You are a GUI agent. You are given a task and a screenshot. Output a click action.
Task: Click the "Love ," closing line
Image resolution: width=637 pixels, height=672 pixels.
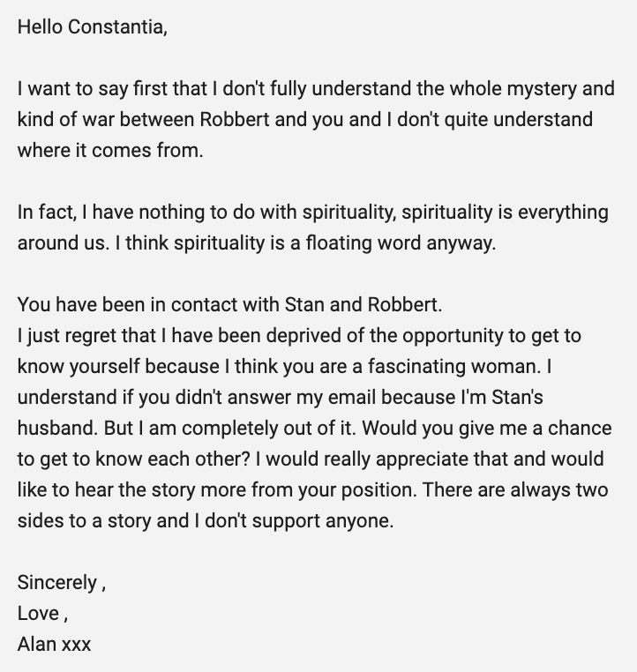[x=42, y=614]
